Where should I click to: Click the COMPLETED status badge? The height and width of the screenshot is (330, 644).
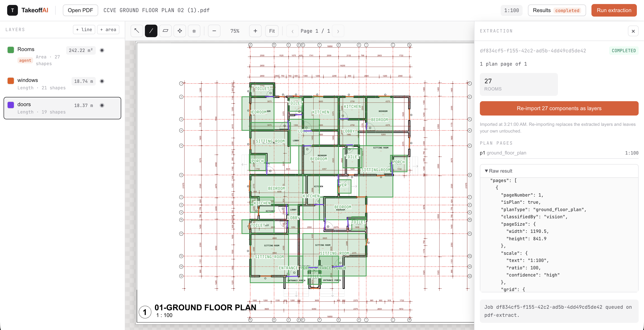623,51
